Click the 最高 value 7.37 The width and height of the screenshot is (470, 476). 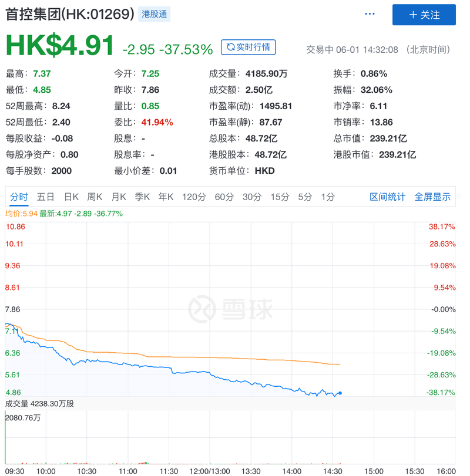coord(42,74)
